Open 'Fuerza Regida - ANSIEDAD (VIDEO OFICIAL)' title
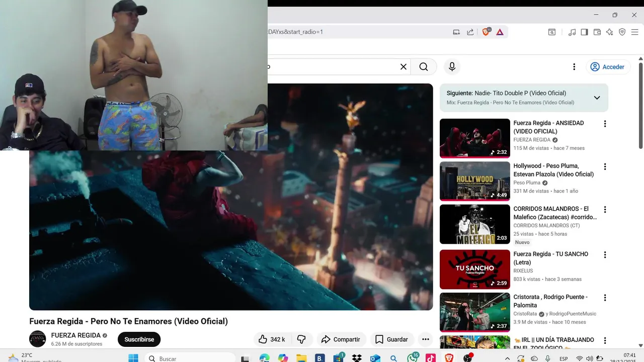The image size is (644, 362). 548,127
